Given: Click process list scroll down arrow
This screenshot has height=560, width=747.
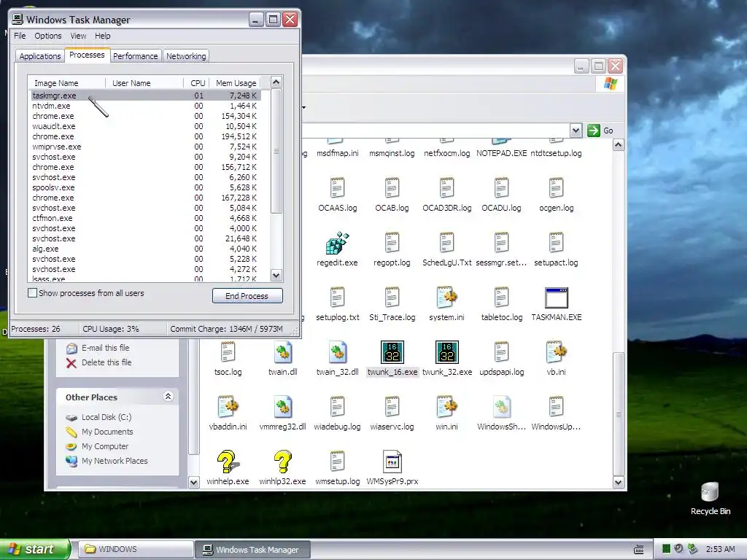Looking at the screenshot, I should click(276, 275).
